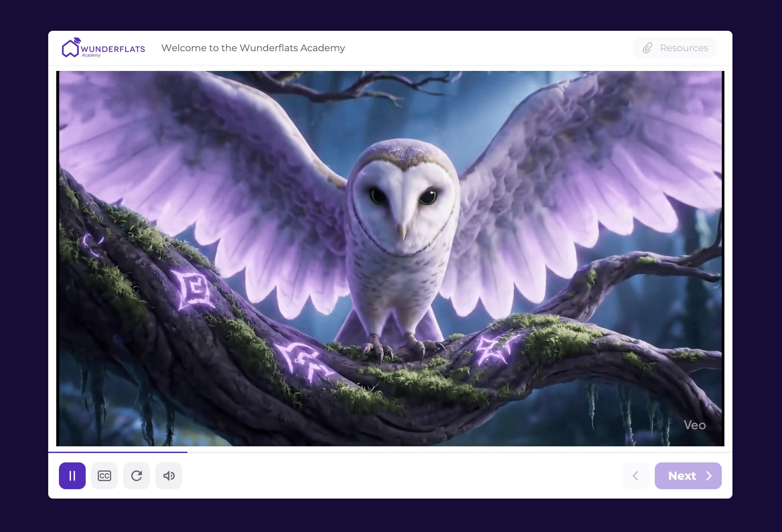
Task: Replay the slide with the circular arrow
Action: point(136,475)
